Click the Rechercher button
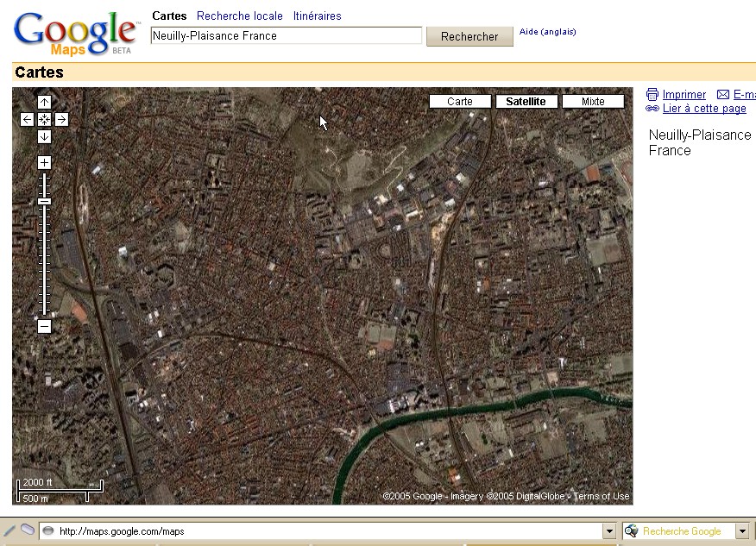756x546 pixels. [x=469, y=36]
